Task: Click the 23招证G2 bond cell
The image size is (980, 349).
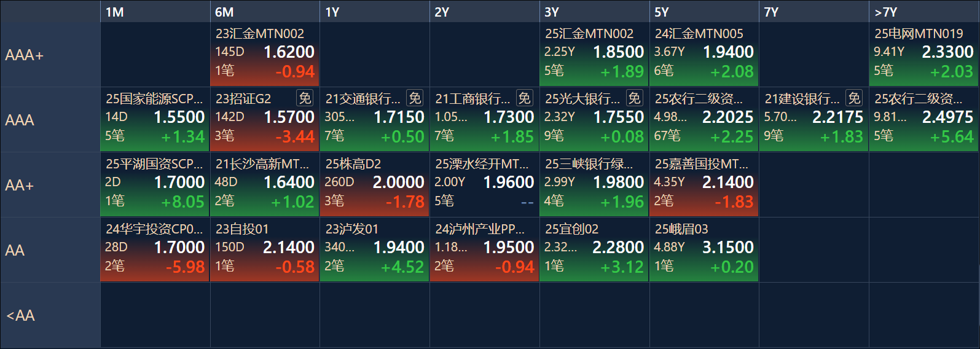Action: (265, 119)
